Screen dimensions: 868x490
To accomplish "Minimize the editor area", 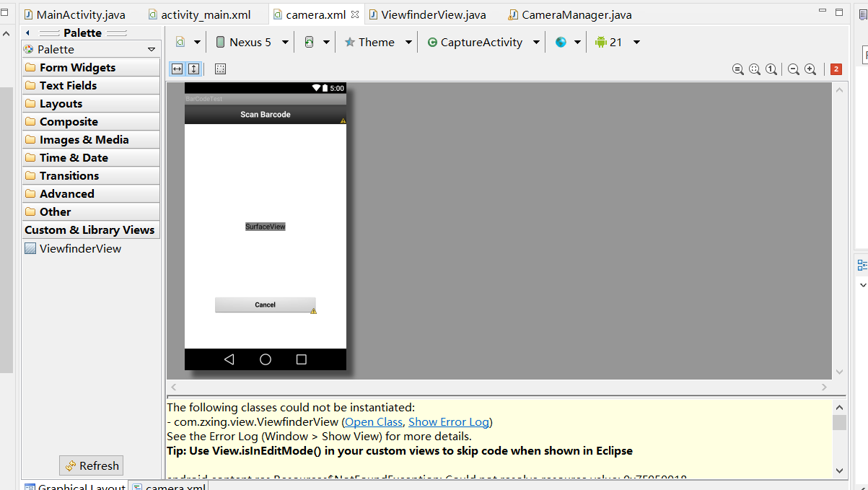I will coord(823,12).
